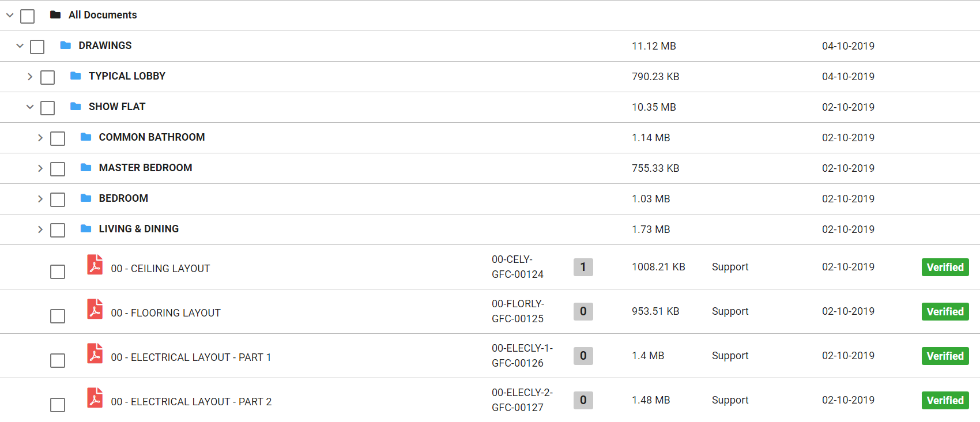Expand the LIVING & DINING folder
Viewport: 980px width, 422px height.
pos(40,229)
